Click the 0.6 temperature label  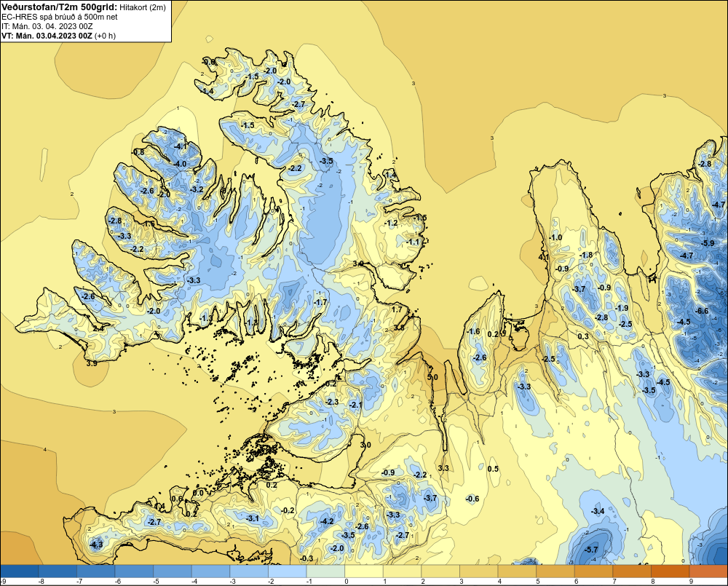177,499
